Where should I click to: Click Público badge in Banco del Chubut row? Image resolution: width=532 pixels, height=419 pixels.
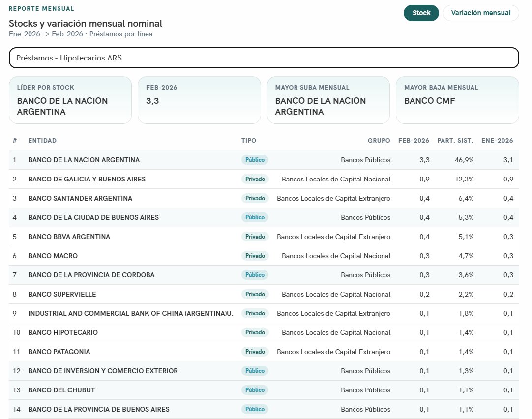[x=255, y=390]
